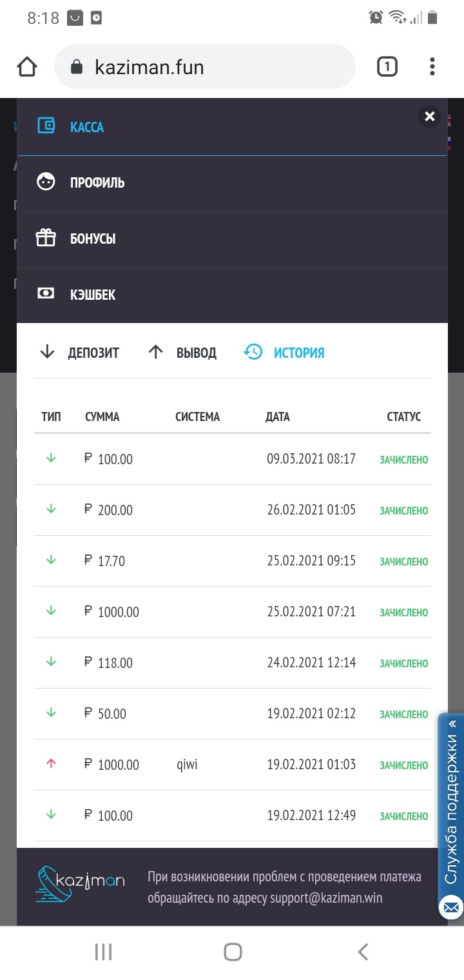The width and height of the screenshot is (464, 980).
Task: Click the red withdrawal arrow icon
Action: click(x=52, y=764)
